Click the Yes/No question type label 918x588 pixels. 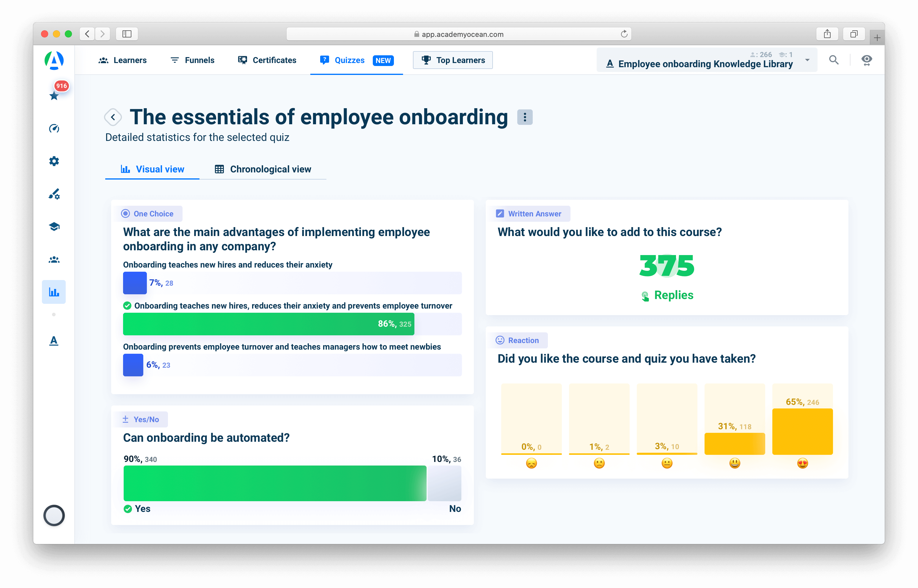coord(141,419)
